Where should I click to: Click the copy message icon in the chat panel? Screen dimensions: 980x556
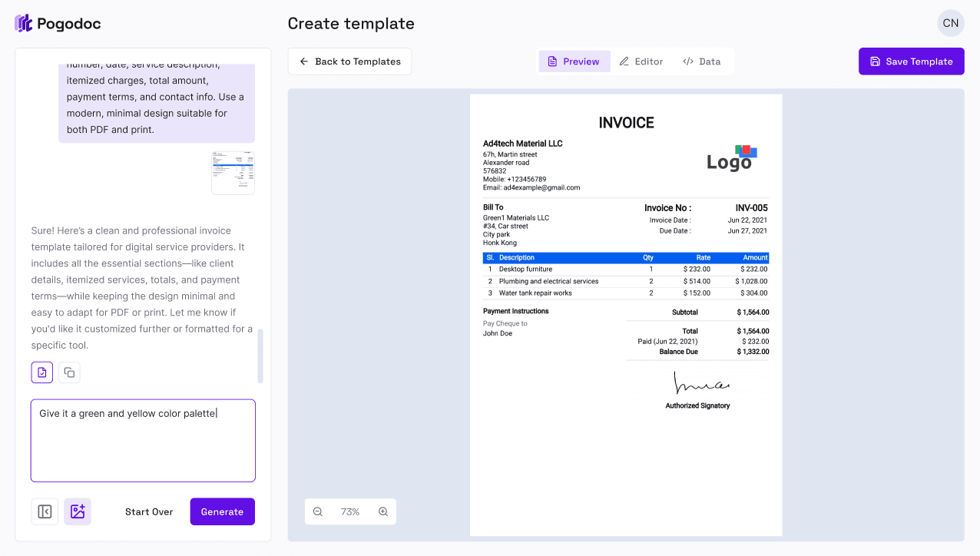(68, 372)
